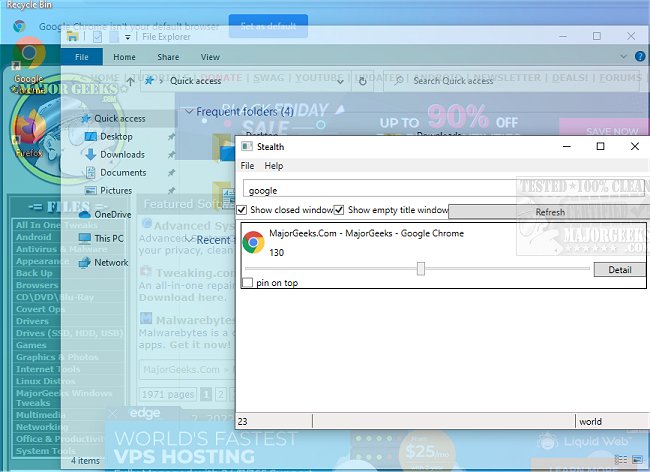Open the Help menu in Stealth

click(274, 166)
